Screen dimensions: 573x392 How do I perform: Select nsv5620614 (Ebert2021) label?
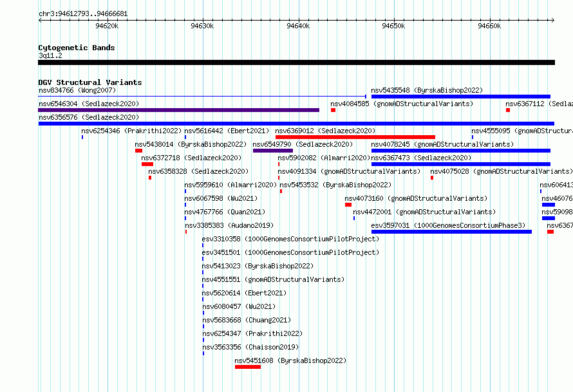pyautogui.click(x=245, y=293)
